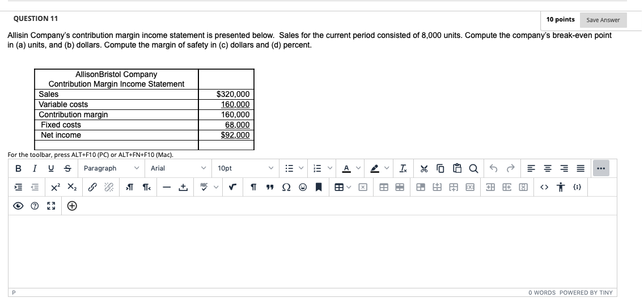The width and height of the screenshot is (644, 306).
Task: Copy the selected text
Action: [440, 168]
